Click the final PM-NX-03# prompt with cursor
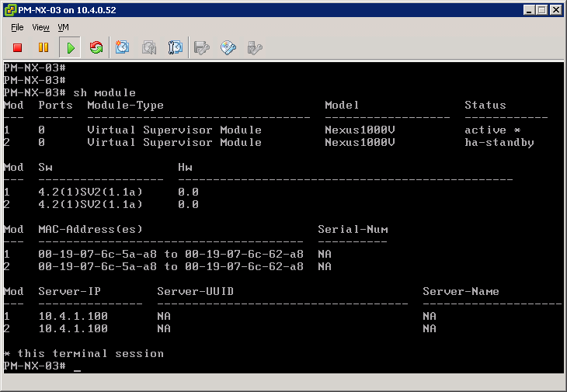Viewport: 567px width, 392px height. tap(42, 366)
